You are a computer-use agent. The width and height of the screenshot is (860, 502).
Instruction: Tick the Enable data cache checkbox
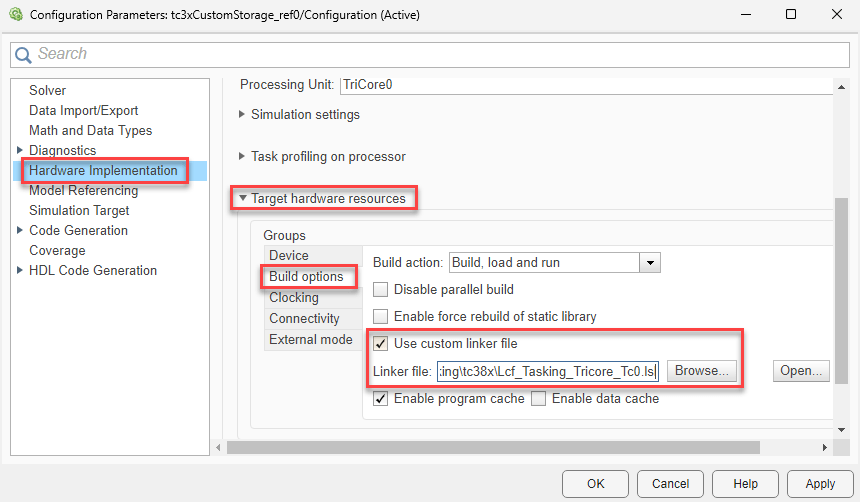539,399
